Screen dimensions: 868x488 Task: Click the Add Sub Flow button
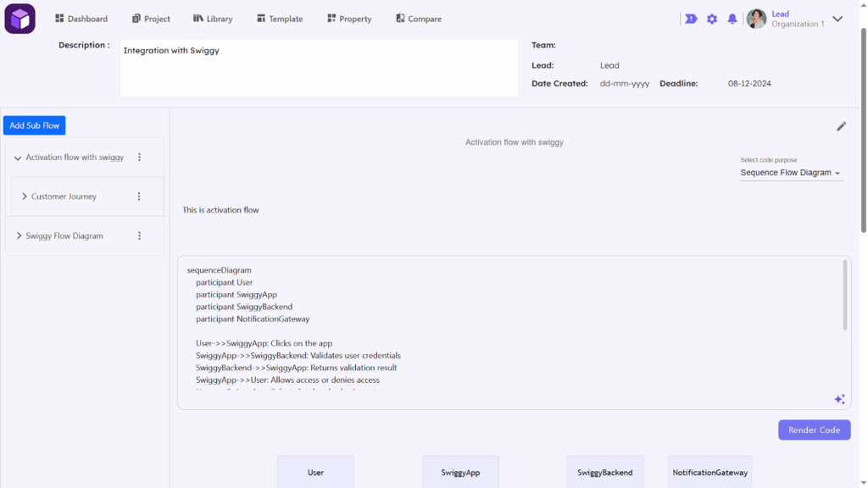[x=34, y=125]
